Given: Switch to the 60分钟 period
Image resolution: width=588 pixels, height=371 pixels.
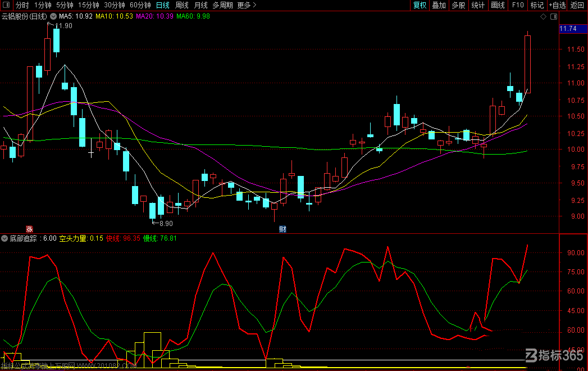Looking at the screenshot, I should [x=140, y=5].
